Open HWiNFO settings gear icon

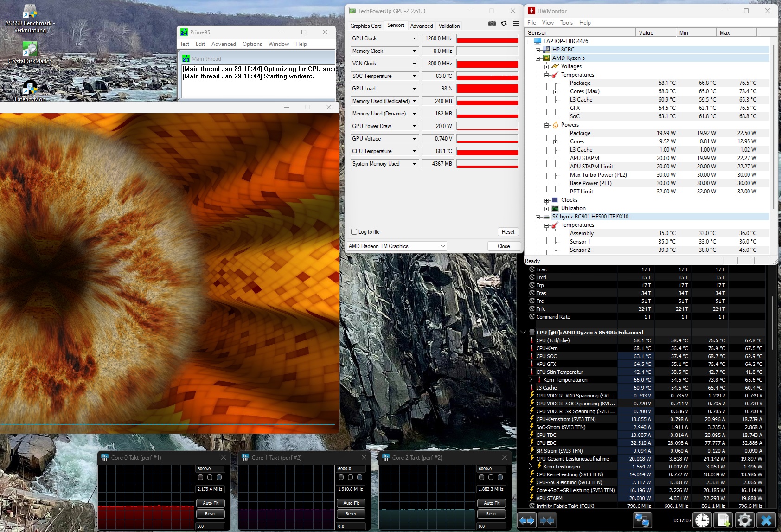tap(744, 520)
